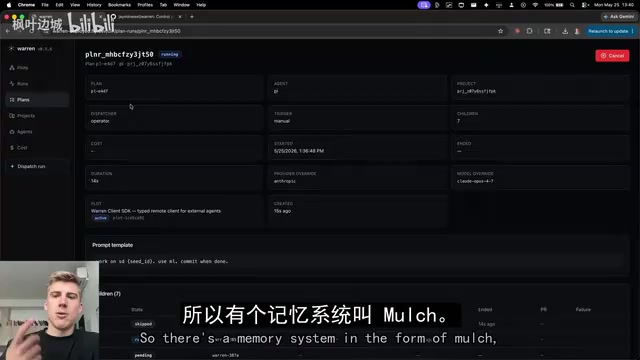The image size is (640, 360).
Task: Open the File menu
Action: pos(45,5)
